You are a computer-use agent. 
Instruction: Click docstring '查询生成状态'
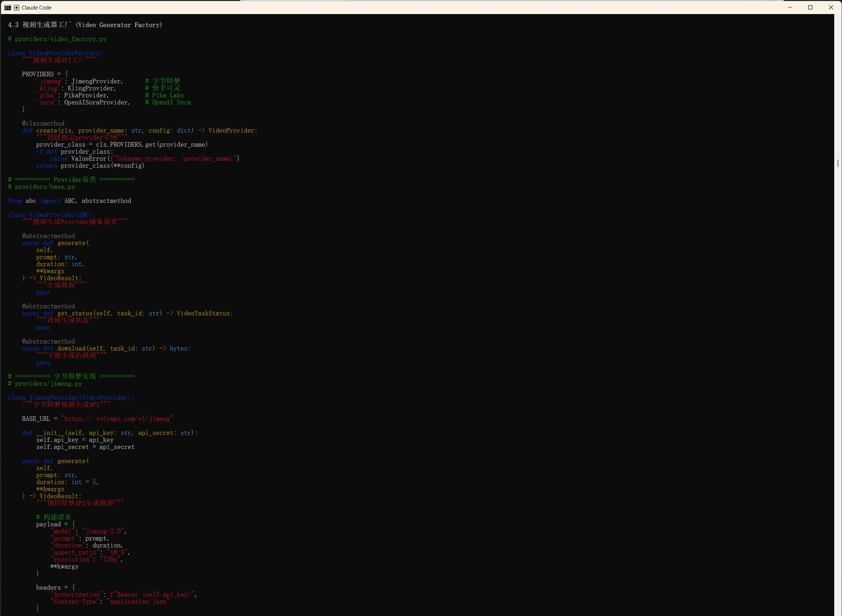pyautogui.click(x=68, y=320)
